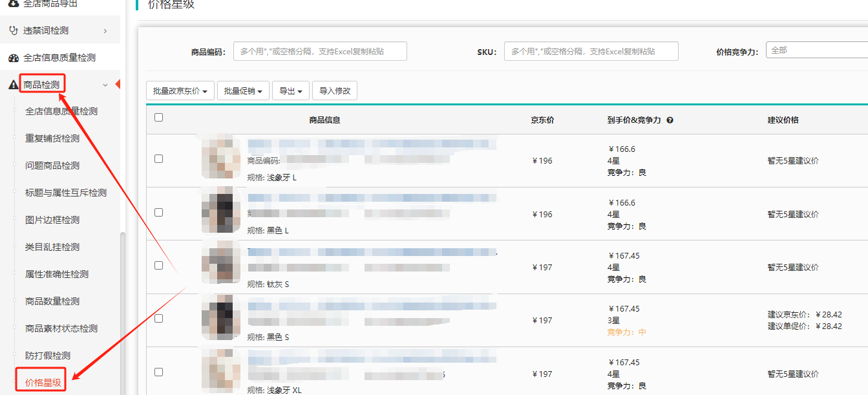Click the cloud download icon for 全店商品导出
This screenshot has height=395, width=868.
click(13, 4)
